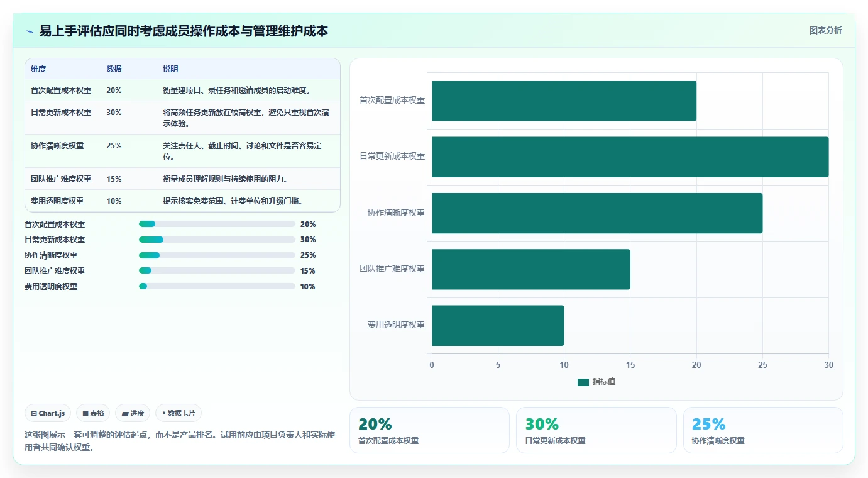Click the 首次配置成本权重 chart axis label
The height and width of the screenshot is (478, 868).
[392, 100]
